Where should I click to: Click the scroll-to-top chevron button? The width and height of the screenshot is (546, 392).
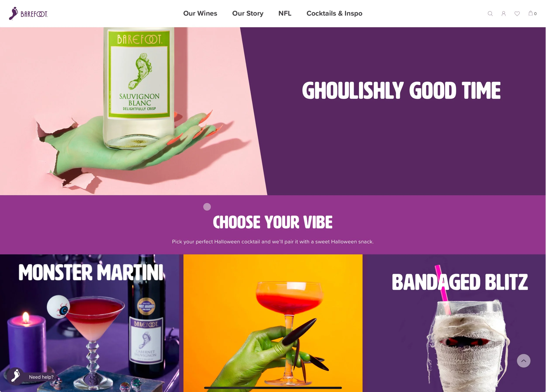523,361
